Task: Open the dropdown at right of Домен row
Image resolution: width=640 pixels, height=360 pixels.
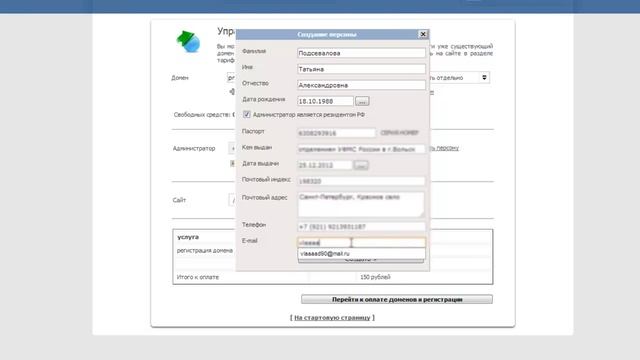Action: 484,78
